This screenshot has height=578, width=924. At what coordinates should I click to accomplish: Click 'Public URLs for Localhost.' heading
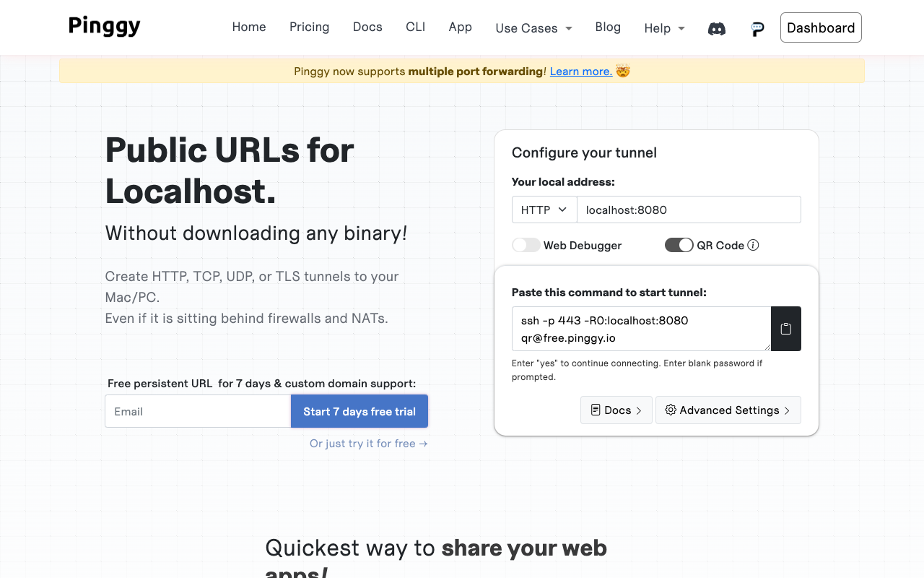pos(230,171)
